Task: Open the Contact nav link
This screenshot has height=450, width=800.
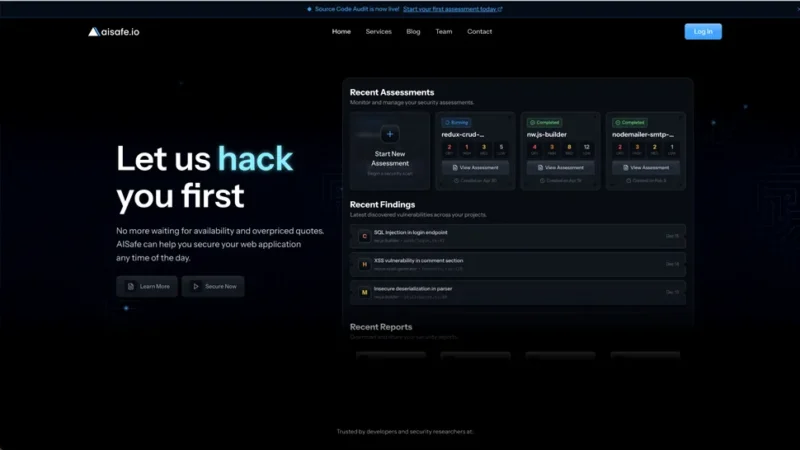Action: [x=479, y=31]
